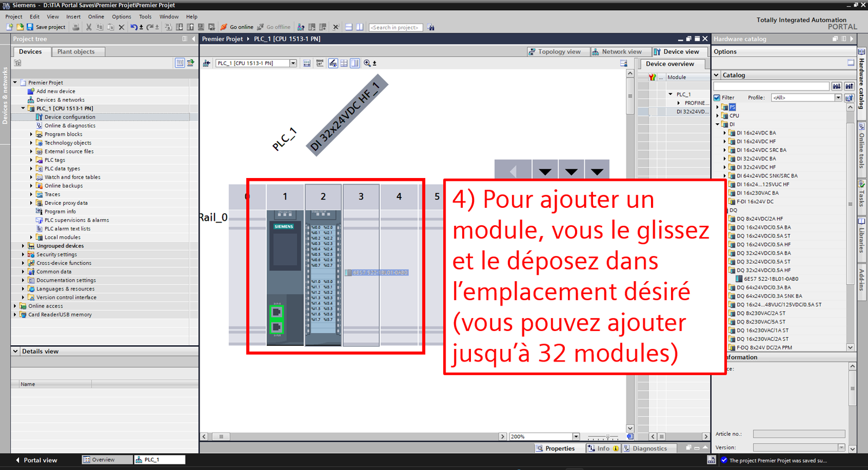Collapse the DI folder in catalog
This screenshot has height=470, width=868.
717,124
